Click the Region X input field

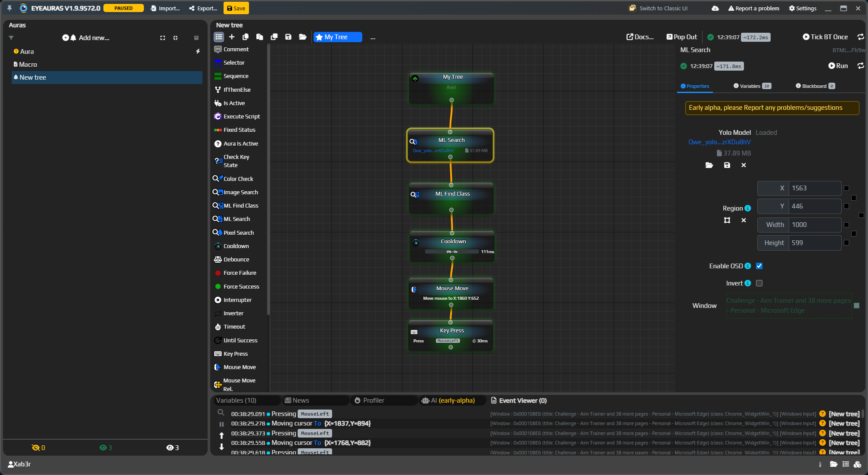(x=815, y=188)
